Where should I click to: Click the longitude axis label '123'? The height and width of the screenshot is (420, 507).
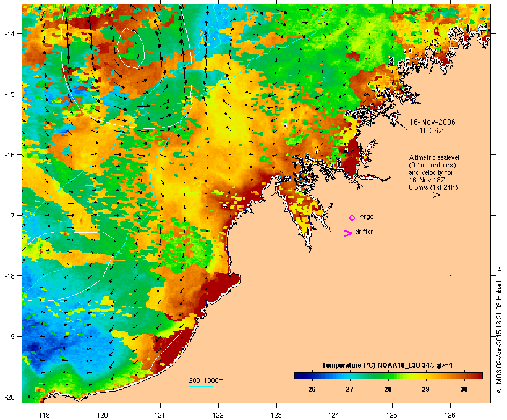276,415
